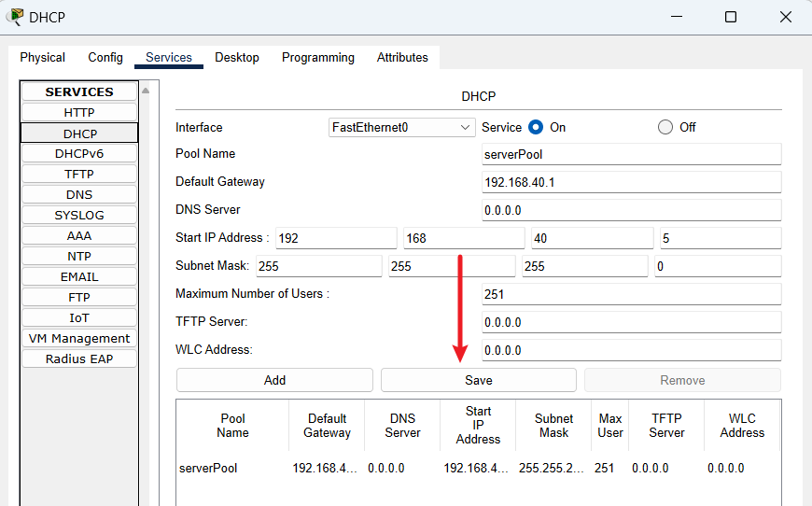This screenshot has width=812, height=506.
Task: Open the SYSLOG service
Action: tap(79, 216)
